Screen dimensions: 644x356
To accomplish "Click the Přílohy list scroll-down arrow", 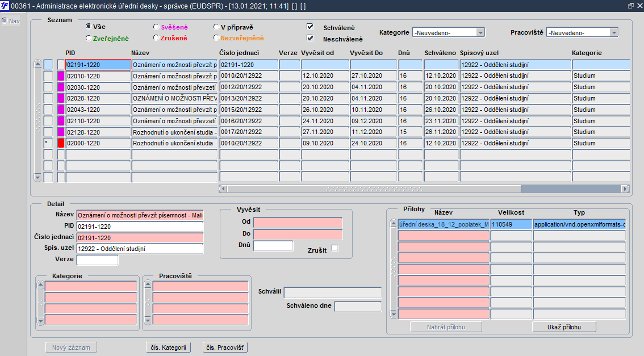I will click(393, 315).
